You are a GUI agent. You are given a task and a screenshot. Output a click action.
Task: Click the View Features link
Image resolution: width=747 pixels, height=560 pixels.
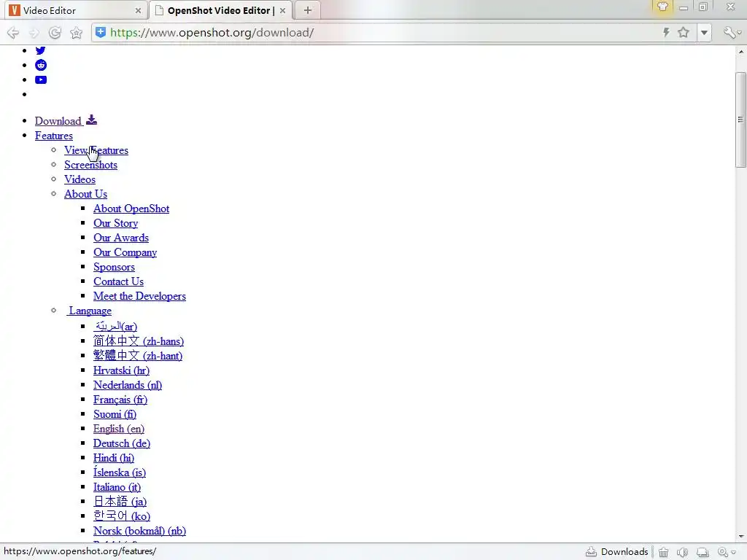(96, 150)
